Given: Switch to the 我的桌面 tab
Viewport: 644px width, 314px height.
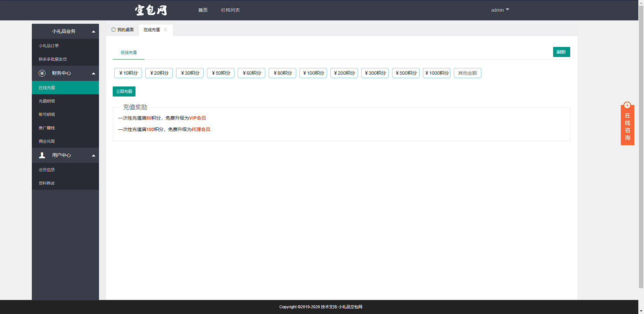Looking at the screenshot, I should tap(122, 30).
